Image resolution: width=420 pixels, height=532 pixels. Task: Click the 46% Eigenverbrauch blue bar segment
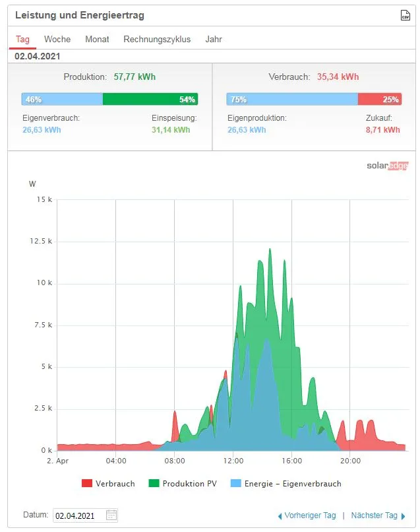(62, 99)
